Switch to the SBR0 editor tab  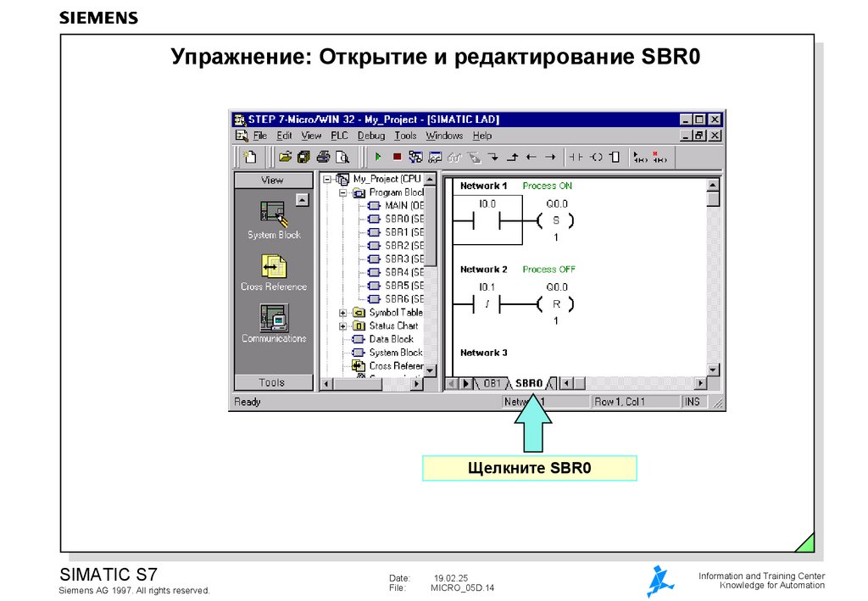click(x=529, y=383)
